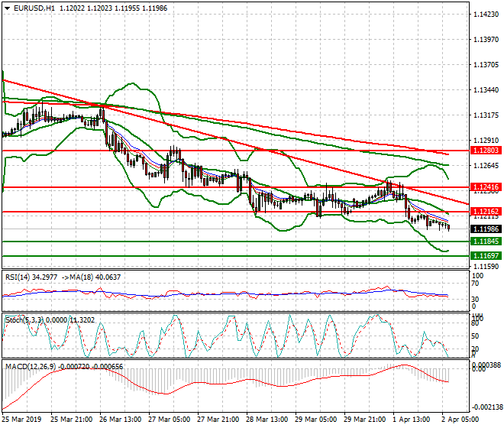Click the green 1.11845 support level label
This screenshot has height=428, width=504.
coord(486,242)
